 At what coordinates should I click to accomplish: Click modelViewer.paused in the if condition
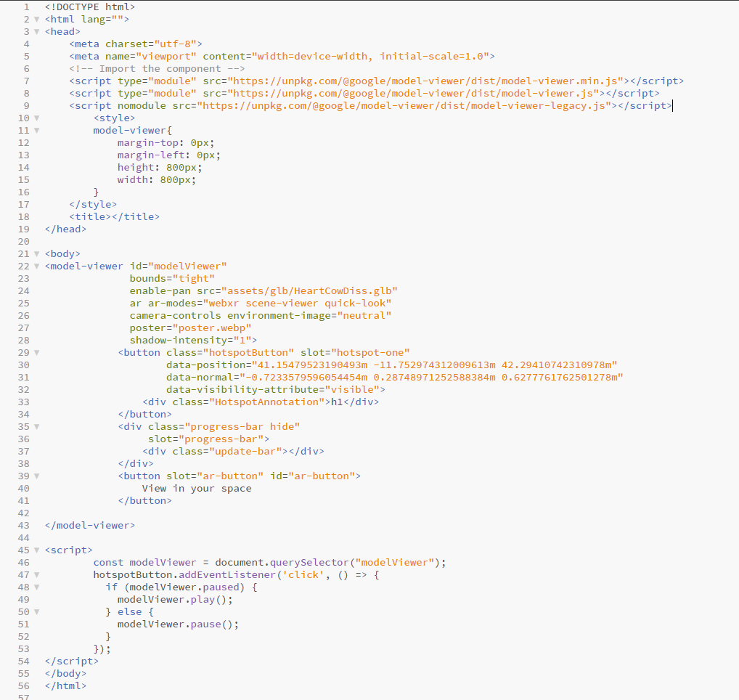pyautogui.click(x=184, y=587)
